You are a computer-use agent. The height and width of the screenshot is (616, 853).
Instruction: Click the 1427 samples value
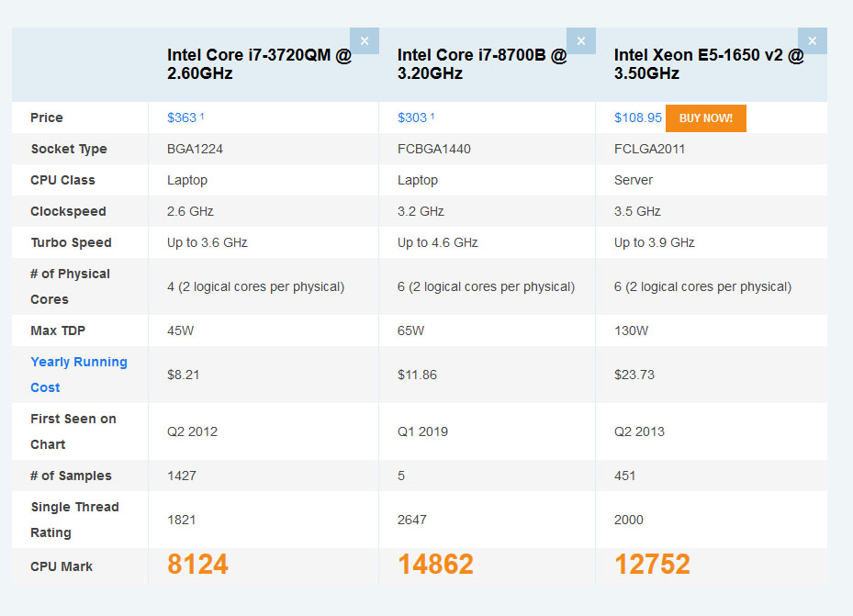pyautogui.click(x=182, y=476)
